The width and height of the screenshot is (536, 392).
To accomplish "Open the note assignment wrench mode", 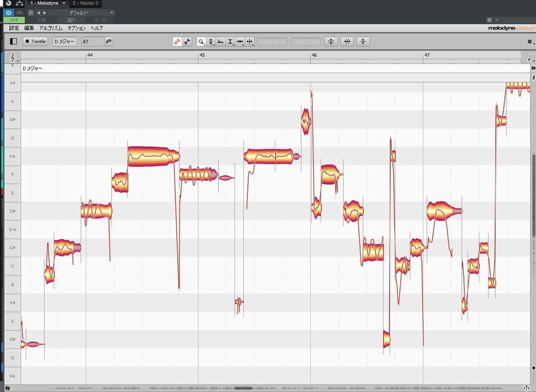I will coord(187,42).
